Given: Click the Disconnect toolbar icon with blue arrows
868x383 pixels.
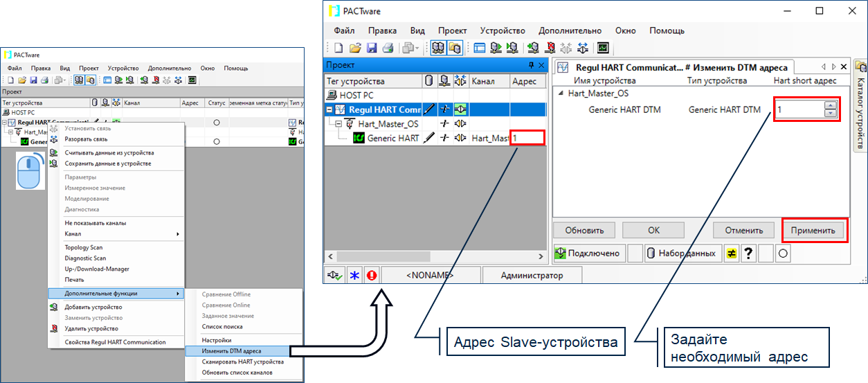Looking at the screenshot, I should point(584,48).
